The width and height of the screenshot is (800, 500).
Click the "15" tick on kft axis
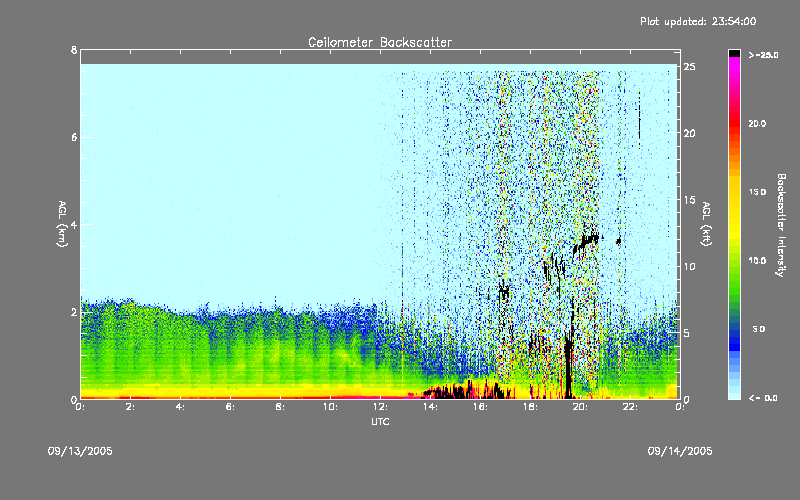689,200
